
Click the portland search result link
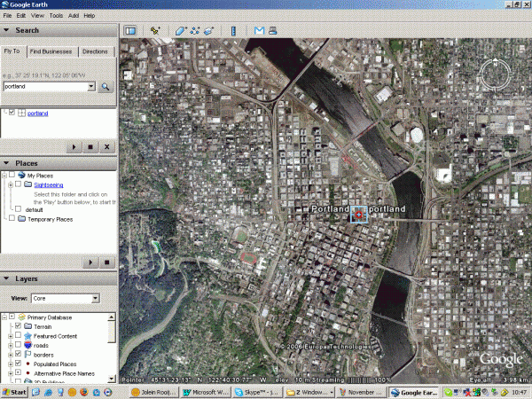tap(38, 113)
